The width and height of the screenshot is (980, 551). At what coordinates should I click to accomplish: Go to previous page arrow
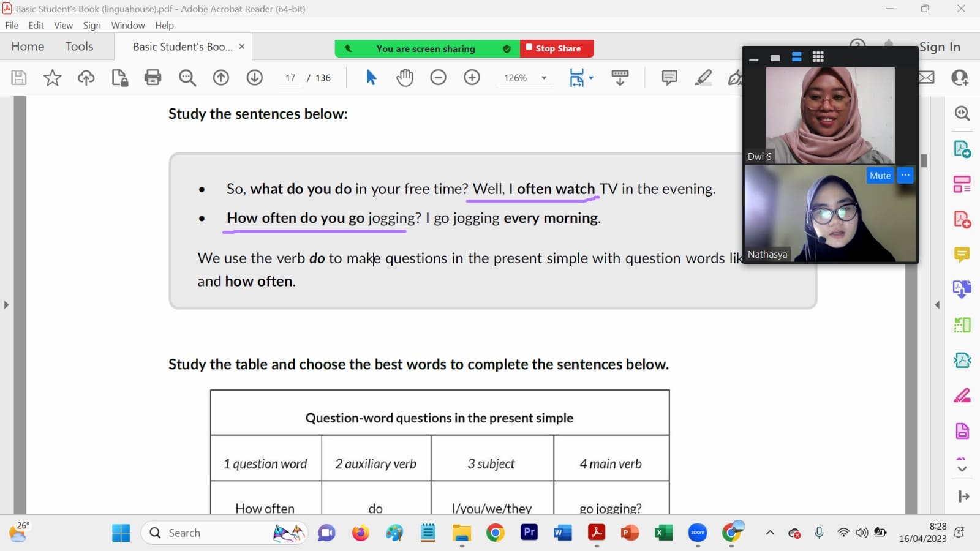pos(221,78)
